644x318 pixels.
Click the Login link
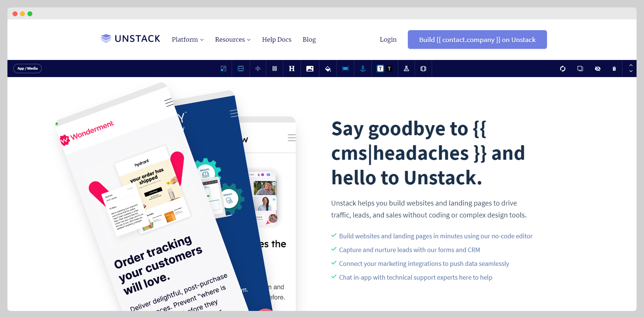coord(388,39)
